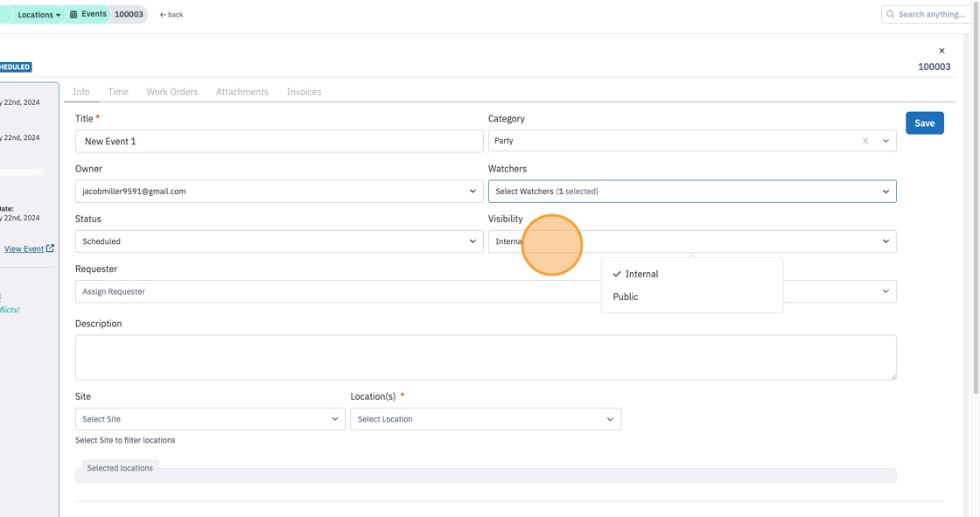Screen dimensions: 980x517
Task: Choose Internal visibility option
Action: [692, 274]
